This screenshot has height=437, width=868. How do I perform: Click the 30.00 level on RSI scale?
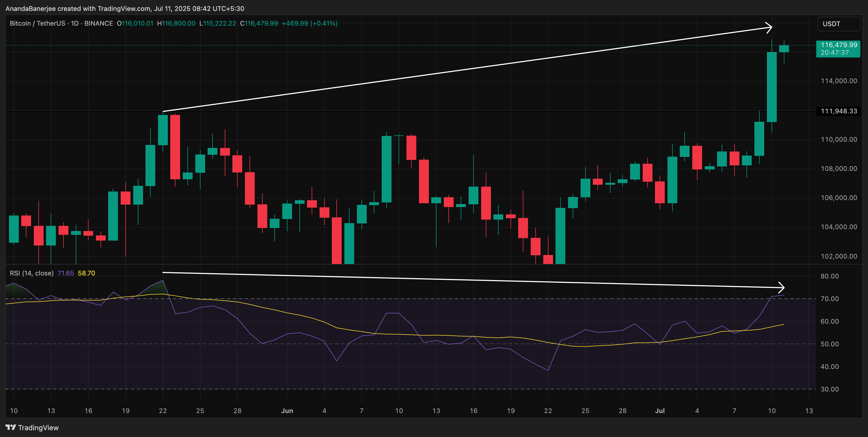pos(829,389)
